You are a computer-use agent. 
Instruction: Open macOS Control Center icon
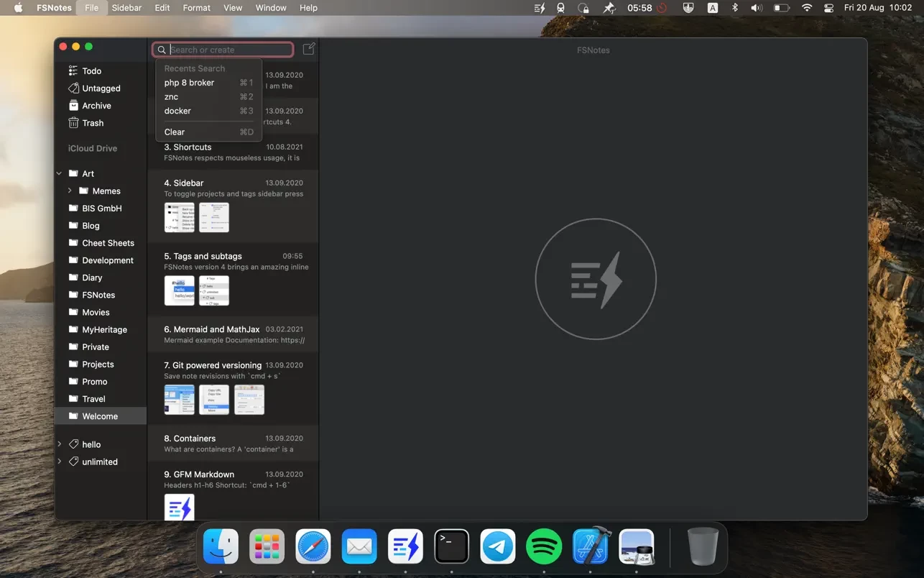(828, 8)
